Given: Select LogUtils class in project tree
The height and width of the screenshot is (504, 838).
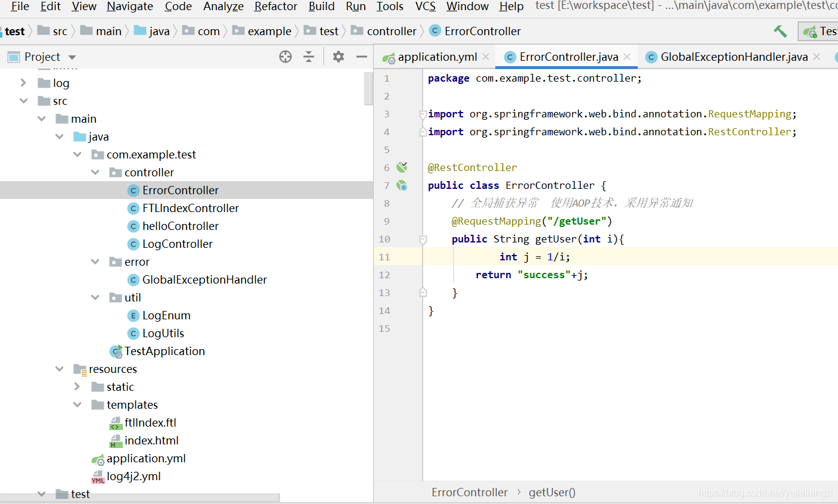Looking at the screenshot, I should (163, 333).
